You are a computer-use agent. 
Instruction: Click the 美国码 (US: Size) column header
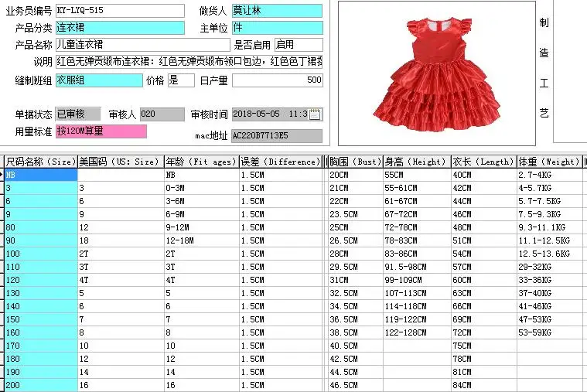click(121, 162)
